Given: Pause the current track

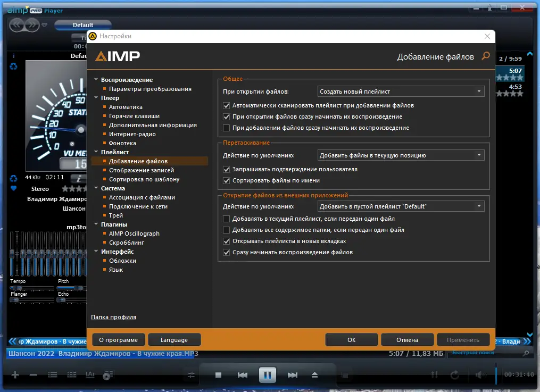Looking at the screenshot, I should tap(267, 375).
